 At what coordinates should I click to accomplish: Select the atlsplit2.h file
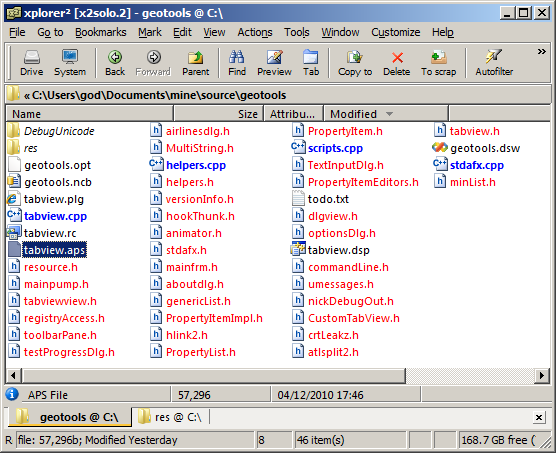[333, 352]
